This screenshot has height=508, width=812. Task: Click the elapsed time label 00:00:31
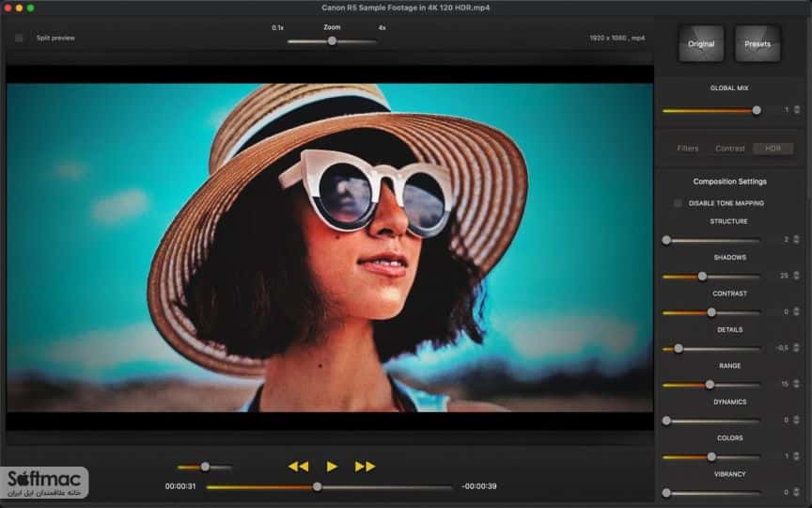pos(180,486)
